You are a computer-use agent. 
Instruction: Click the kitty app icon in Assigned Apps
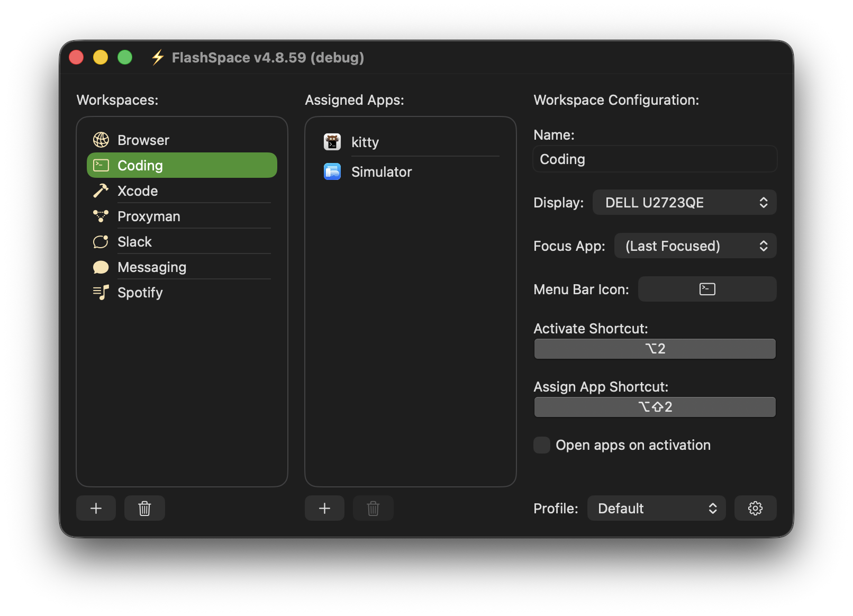tap(332, 141)
